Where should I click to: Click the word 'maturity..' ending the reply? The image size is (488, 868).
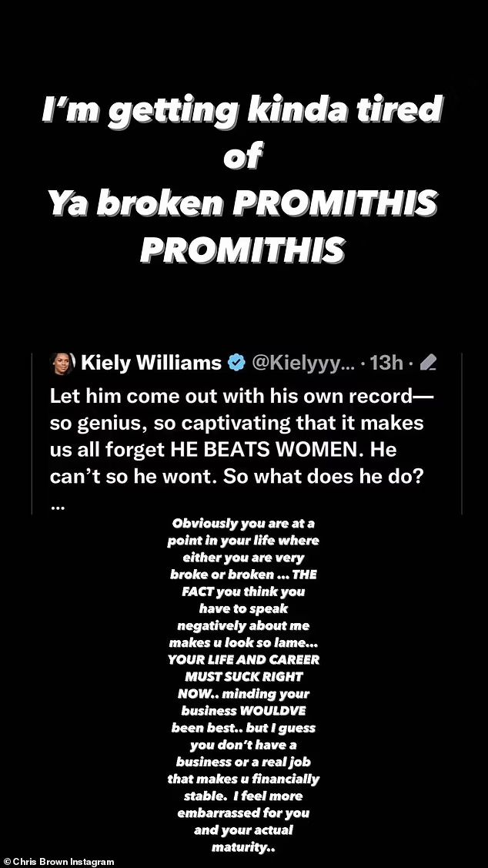point(243,847)
